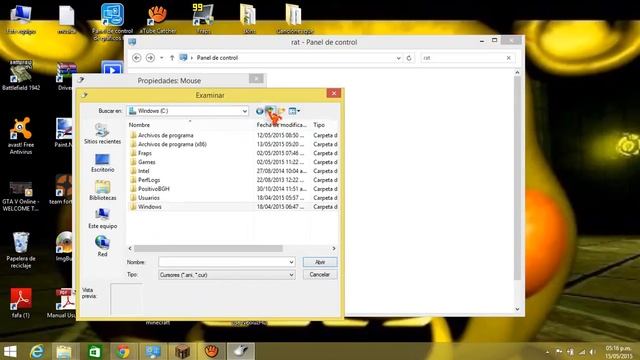This screenshot has width=640, height=360.
Task: Refresh the Panel de control window
Action: 409,58
